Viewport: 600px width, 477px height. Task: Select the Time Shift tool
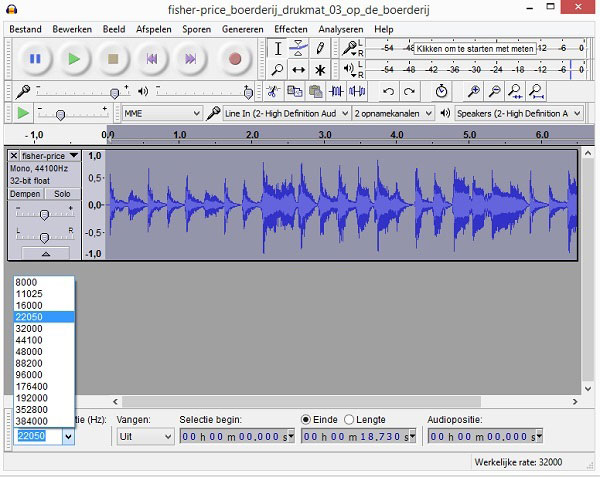(298, 70)
